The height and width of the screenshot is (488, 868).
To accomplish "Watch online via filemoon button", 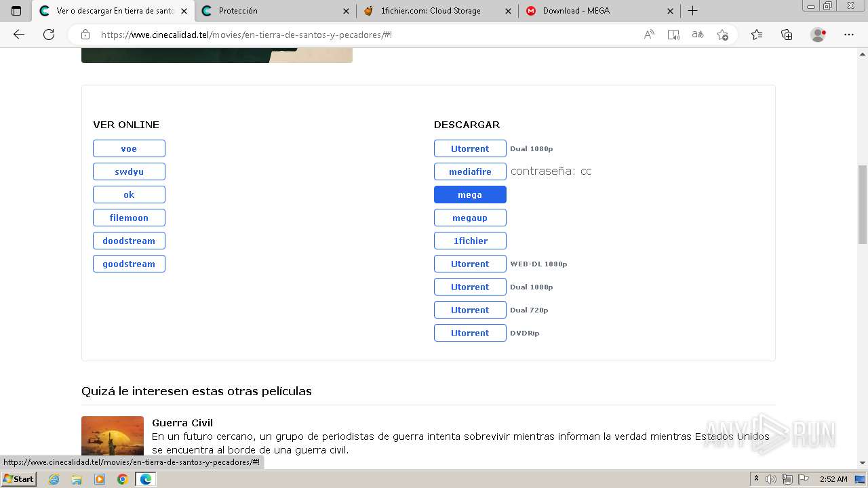I will [129, 218].
